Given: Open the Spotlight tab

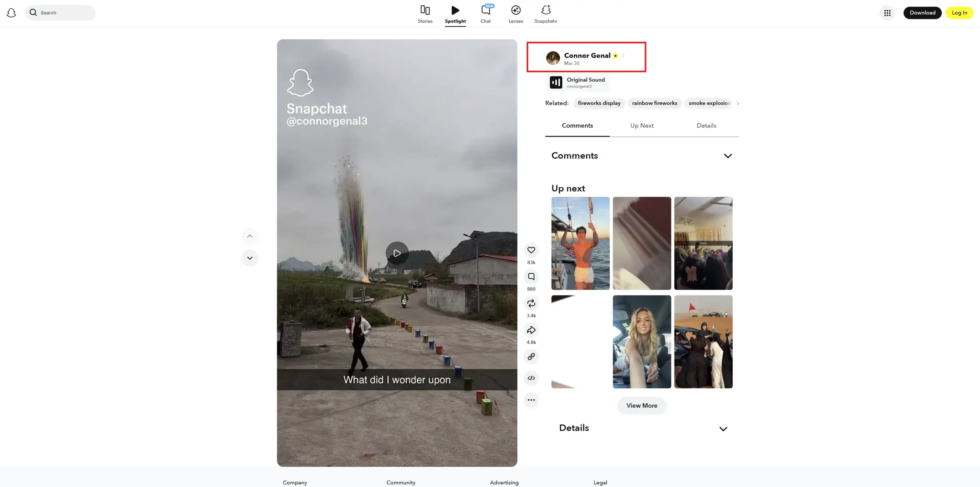Looking at the screenshot, I should point(455,14).
